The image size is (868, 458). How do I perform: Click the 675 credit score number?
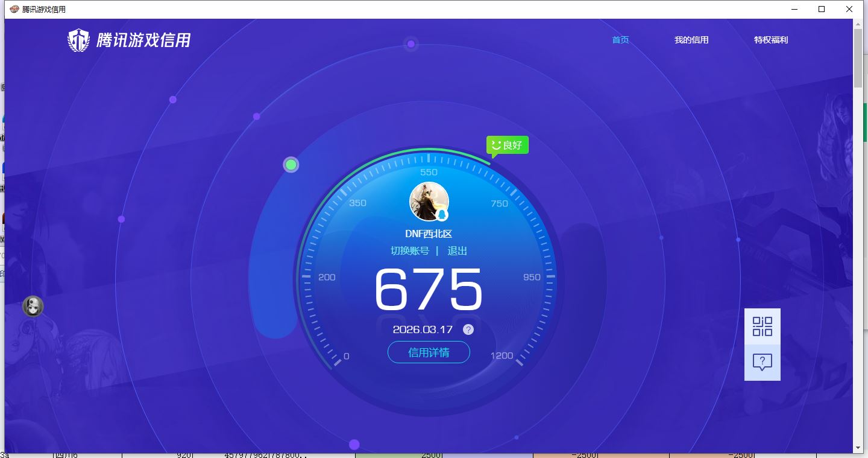click(x=429, y=290)
